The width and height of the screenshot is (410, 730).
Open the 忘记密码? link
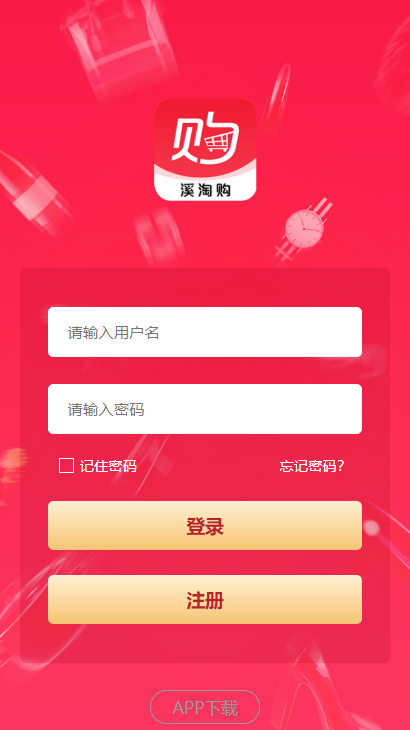(312, 466)
